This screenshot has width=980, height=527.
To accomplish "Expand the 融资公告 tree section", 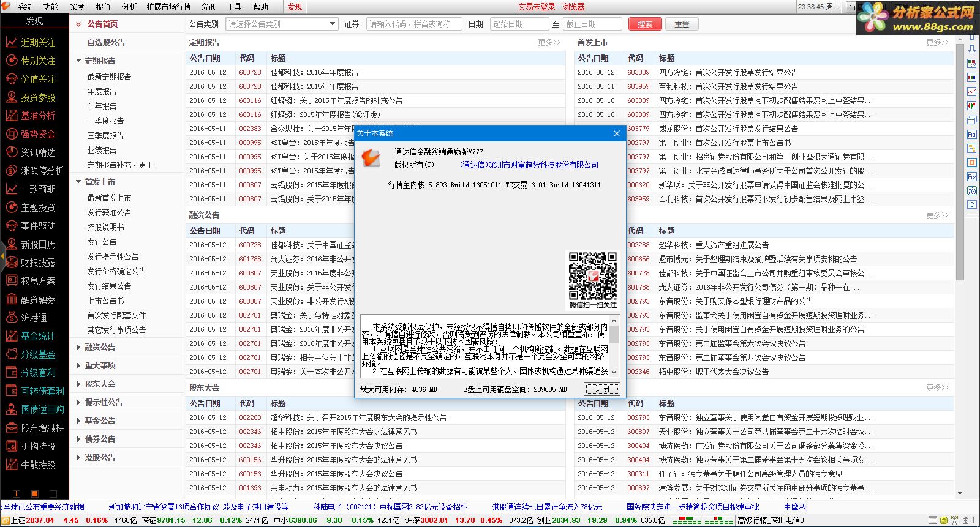I will click(78, 347).
